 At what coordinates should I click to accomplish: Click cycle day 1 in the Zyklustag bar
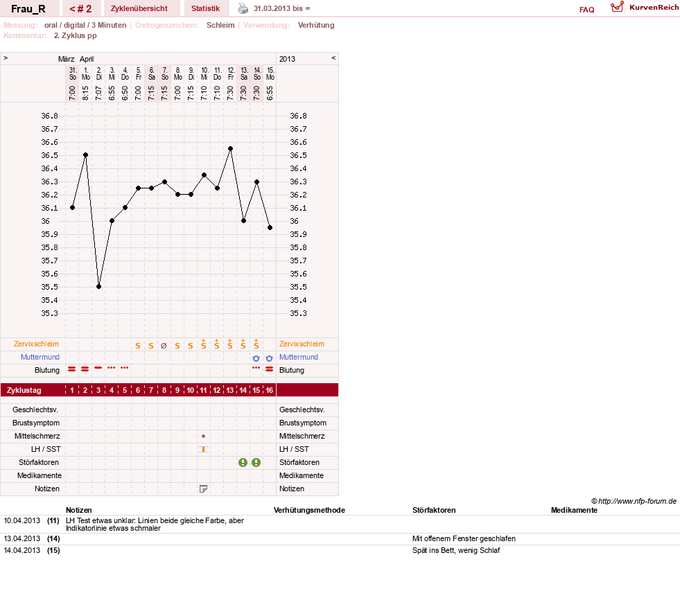[72, 391]
